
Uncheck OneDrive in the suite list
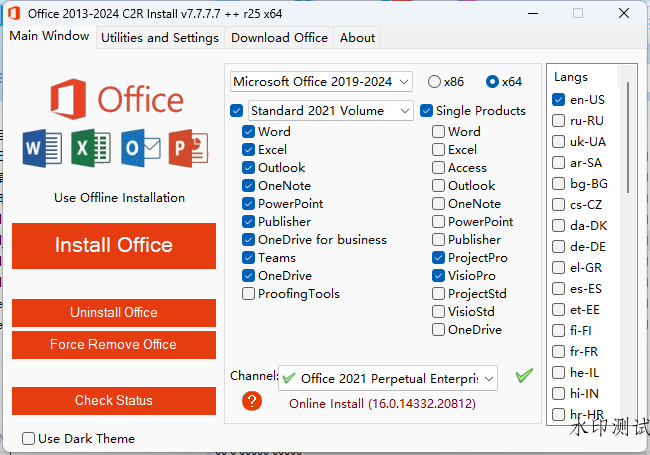(248, 276)
